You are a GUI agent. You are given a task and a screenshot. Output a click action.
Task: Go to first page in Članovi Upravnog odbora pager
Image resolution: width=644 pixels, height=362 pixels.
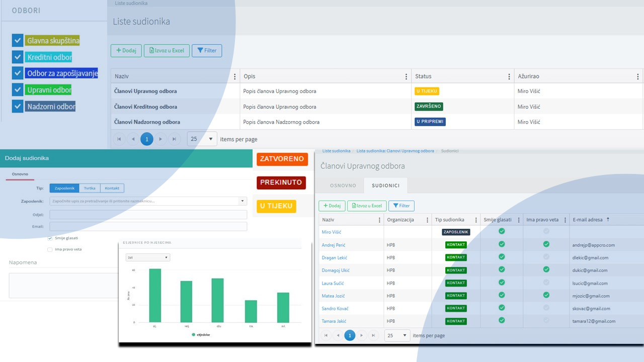pos(326,335)
